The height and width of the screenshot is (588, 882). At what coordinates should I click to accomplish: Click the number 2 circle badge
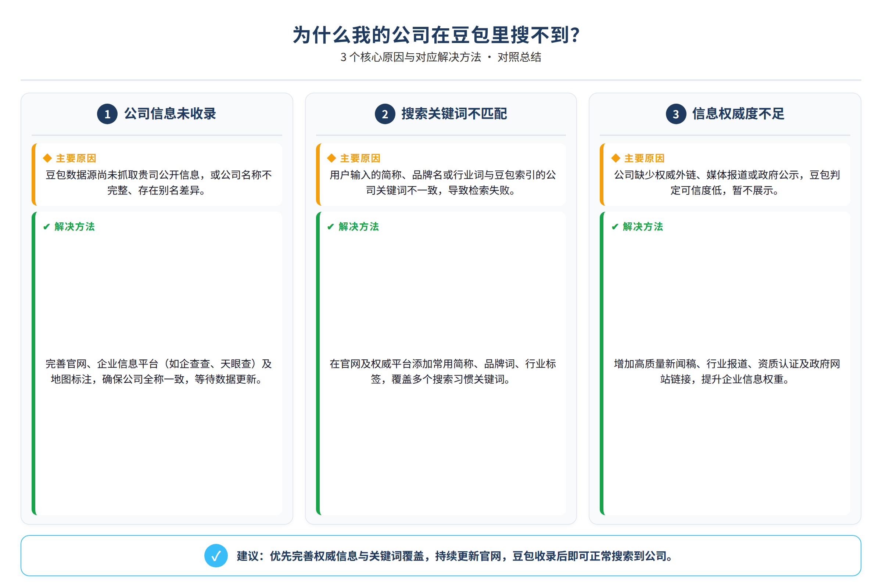pyautogui.click(x=385, y=114)
